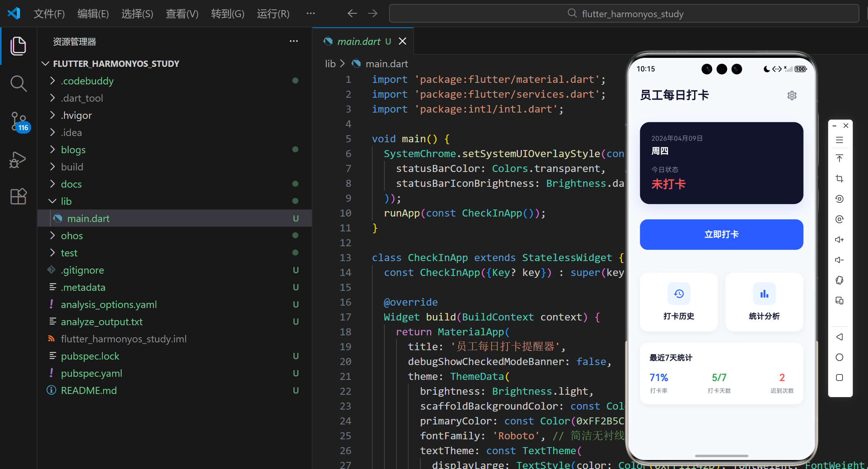Click the lib breadcrumb segment
Image resolution: width=868 pixels, height=469 pixels.
click(x=330, y=64)
